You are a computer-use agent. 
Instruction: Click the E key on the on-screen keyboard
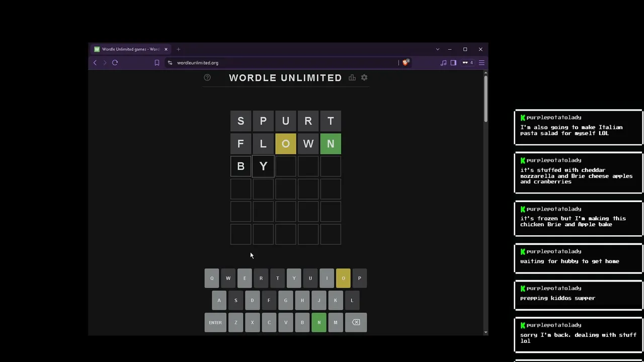click(245, 278)
